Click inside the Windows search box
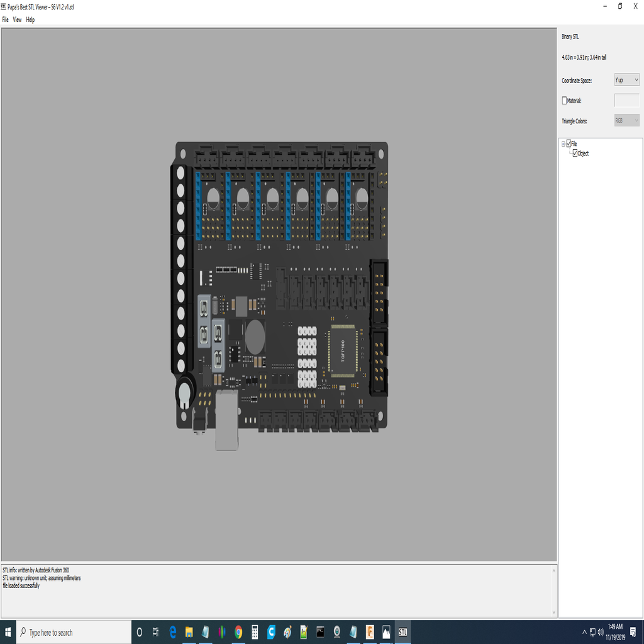 [72, 632]
